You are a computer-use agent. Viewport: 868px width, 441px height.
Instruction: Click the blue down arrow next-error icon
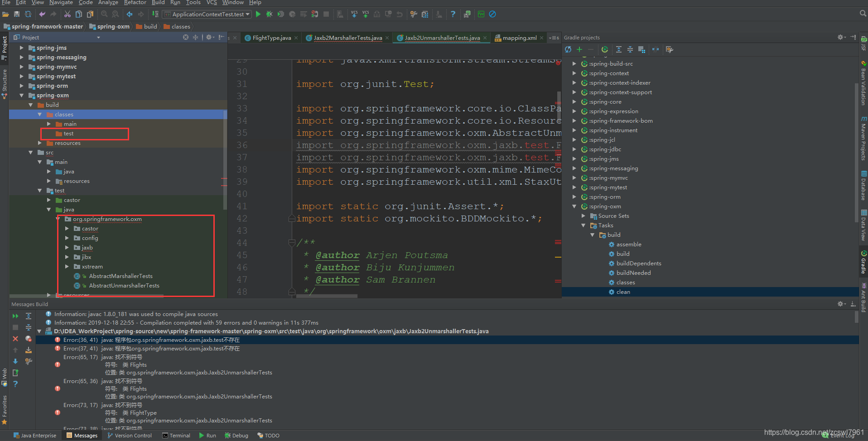coord(15,361)
